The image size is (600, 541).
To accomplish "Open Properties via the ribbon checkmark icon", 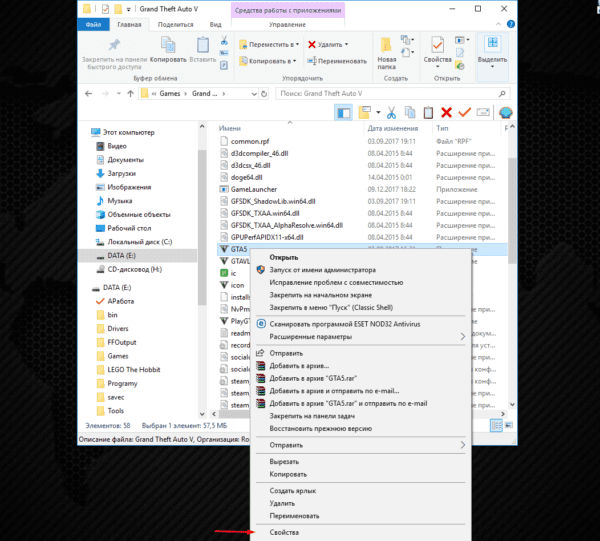I will 437,45.
